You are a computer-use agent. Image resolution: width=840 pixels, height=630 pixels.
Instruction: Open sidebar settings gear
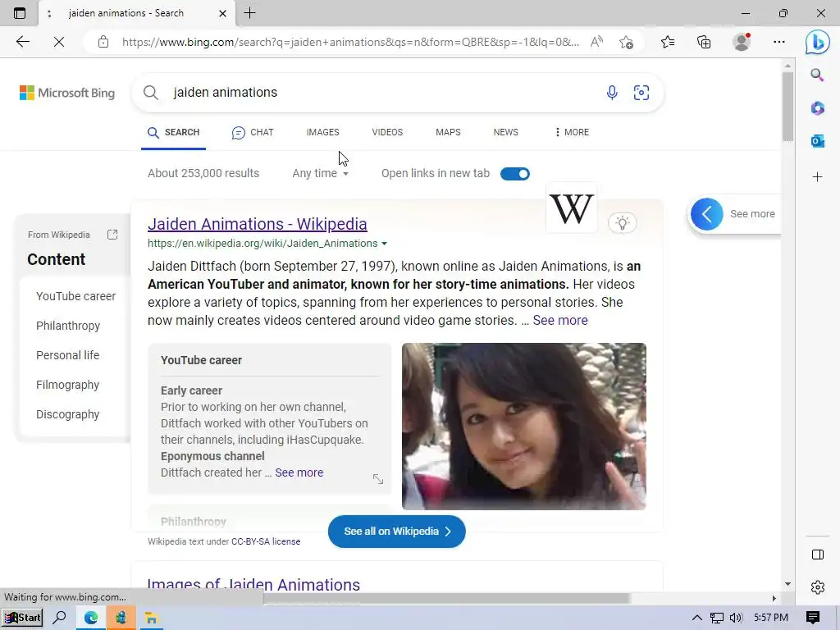coord(818,587)
